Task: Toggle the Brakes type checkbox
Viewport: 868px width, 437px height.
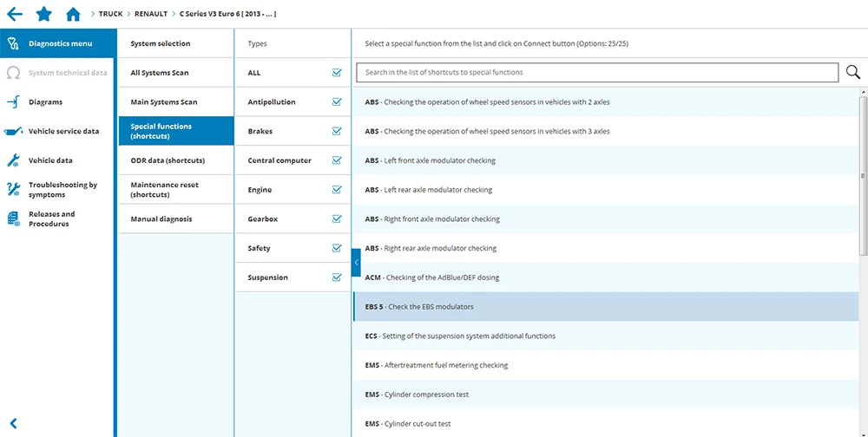Action: pos(336,132)
